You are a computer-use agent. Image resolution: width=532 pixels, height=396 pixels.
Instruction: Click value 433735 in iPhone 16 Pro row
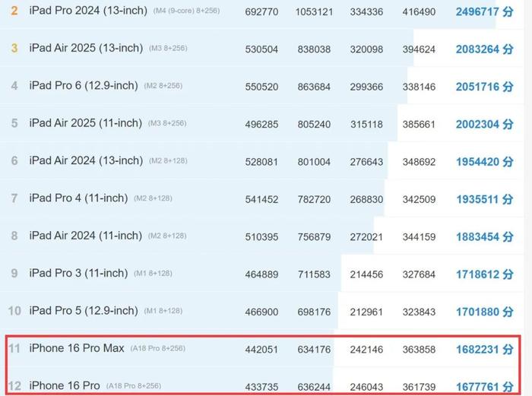[x=261, y=387]
